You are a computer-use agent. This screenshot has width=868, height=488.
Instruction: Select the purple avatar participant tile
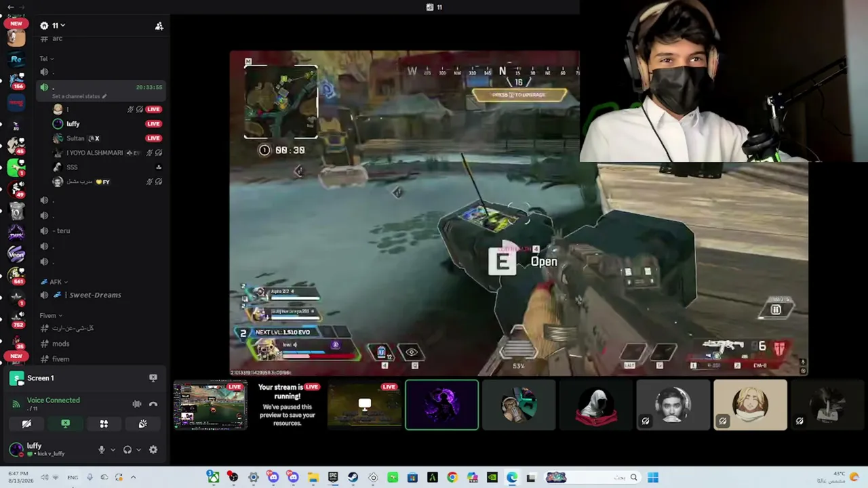pyautogui.click(x=441, y=405)
